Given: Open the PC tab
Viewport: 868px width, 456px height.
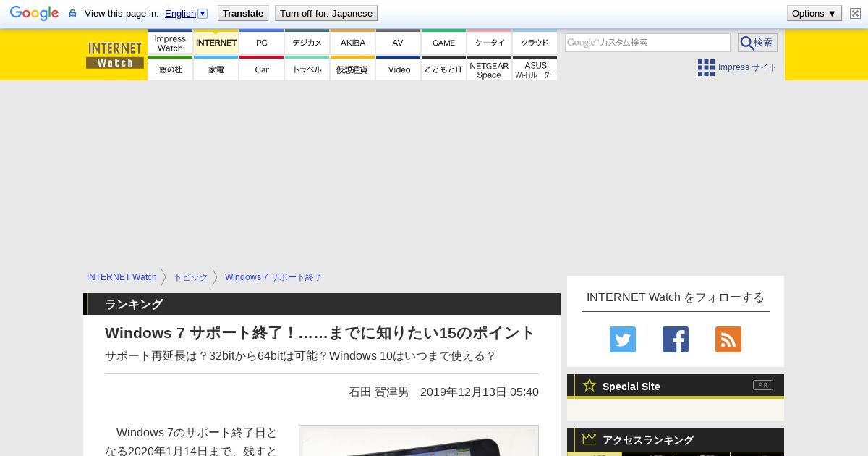Looking at the screenshot, I should click(x=261, y=43).
